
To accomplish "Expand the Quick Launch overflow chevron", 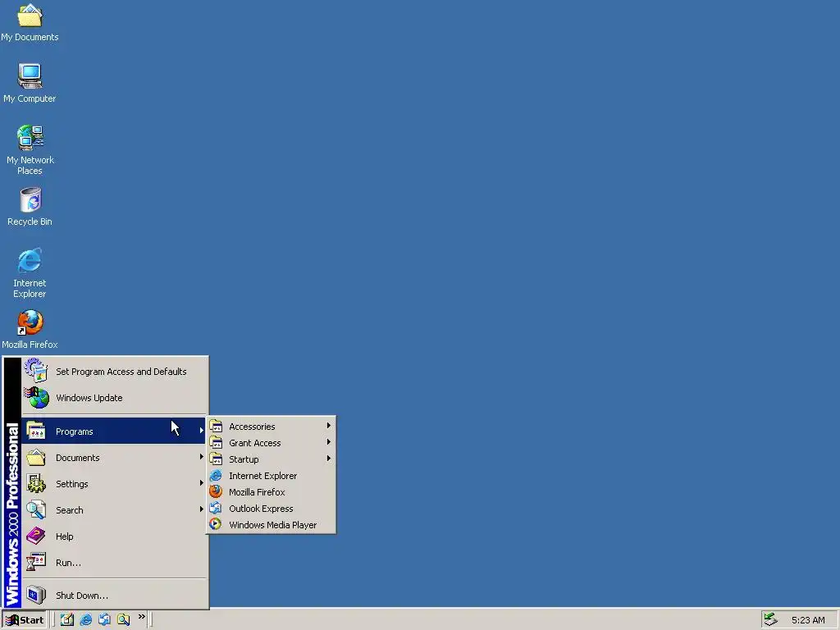I will [x=141, y=617].
